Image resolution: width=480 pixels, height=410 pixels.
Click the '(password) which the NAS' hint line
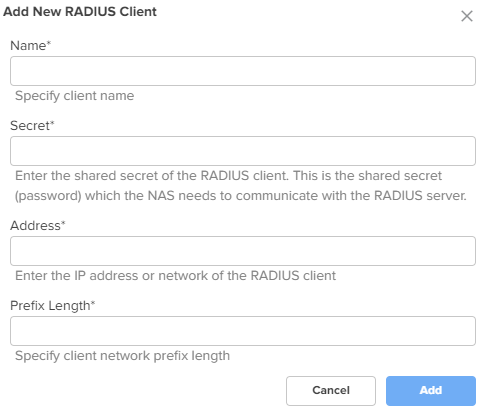pyautogui.click(x=241, y=196)
